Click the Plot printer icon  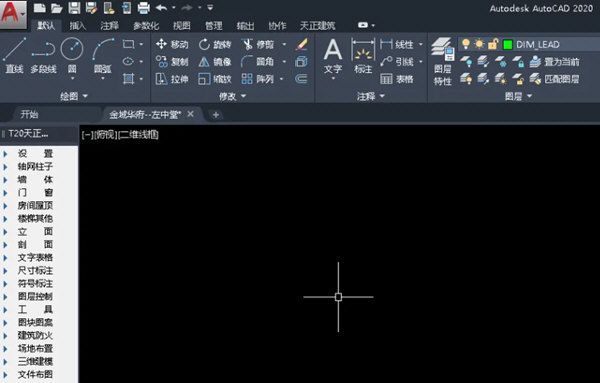[144, 8]
